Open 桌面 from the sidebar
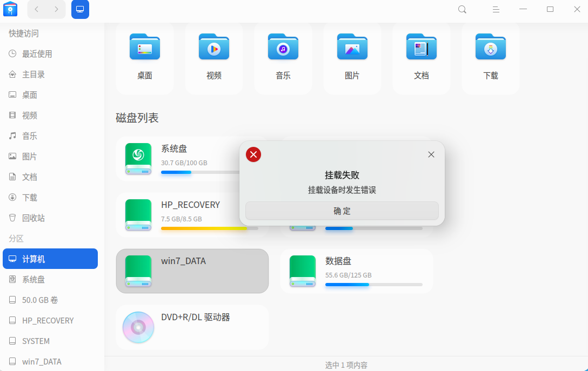The height and width of the screenshot is (371, 588). click(x=50, y=95)
